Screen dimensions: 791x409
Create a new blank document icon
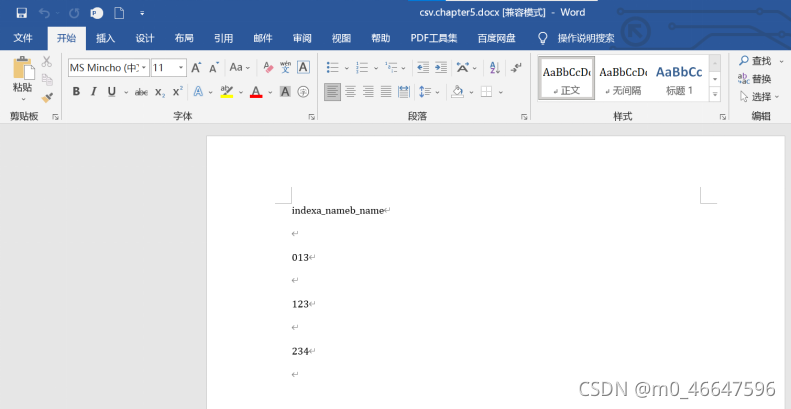(x=119, y=13)
